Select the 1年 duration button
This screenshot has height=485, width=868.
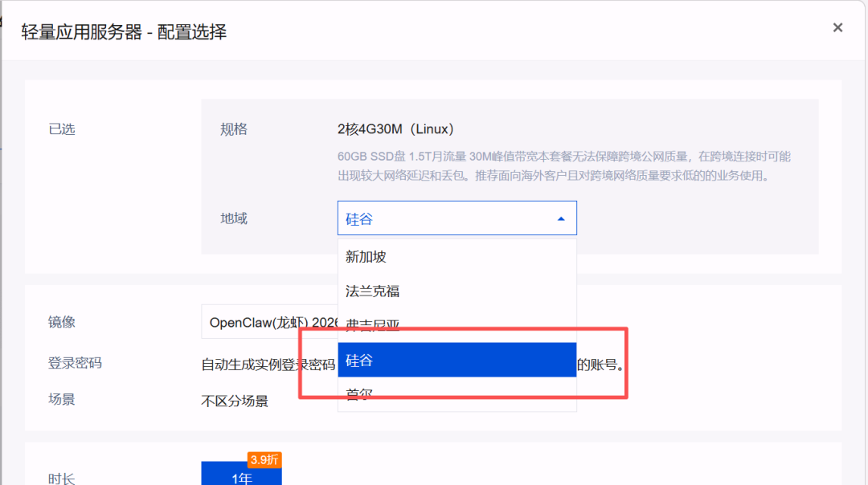(241, 477)
